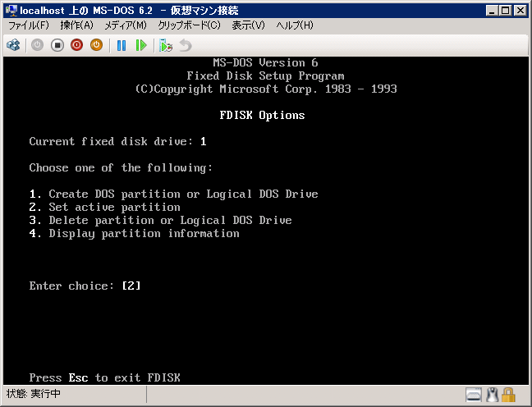Turn off the virtual machine (stop icon)
The height and width of the screenshot is (407, 532).
[x=57, y=45]
